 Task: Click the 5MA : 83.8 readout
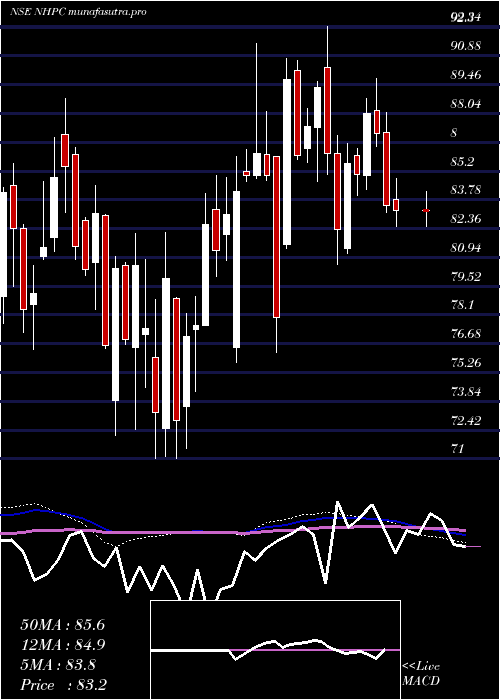[58, 665]
